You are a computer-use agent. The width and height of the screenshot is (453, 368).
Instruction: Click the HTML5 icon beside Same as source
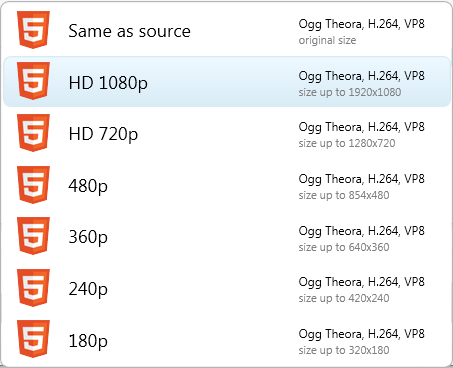coord(33,30)
